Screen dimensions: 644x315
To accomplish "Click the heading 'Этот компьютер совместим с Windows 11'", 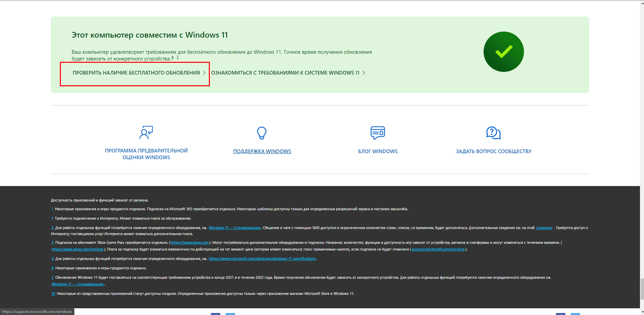I will [150, 35].
